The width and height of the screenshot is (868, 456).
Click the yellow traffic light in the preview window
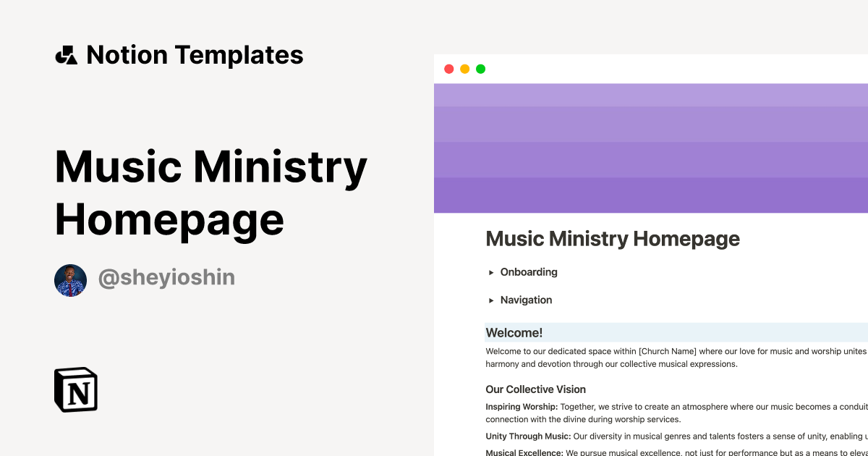point(465,69)
